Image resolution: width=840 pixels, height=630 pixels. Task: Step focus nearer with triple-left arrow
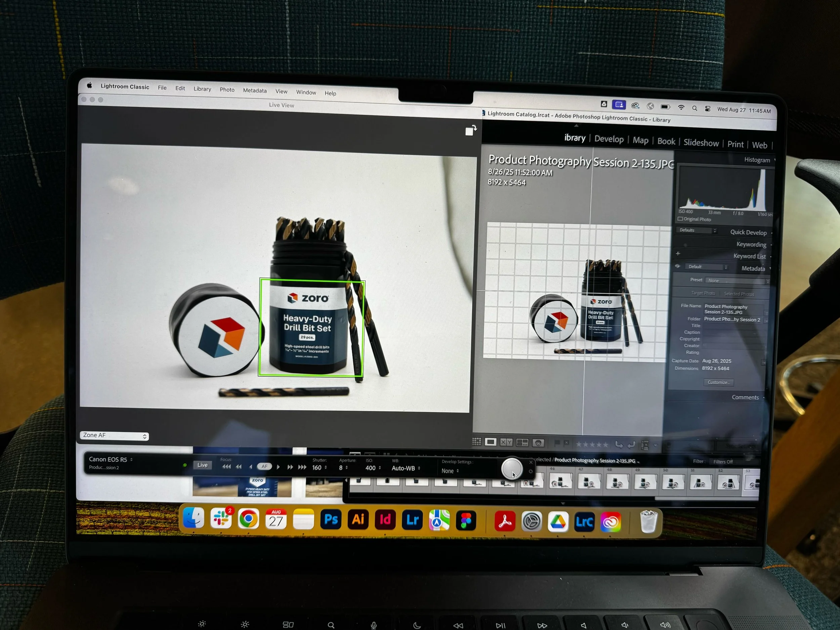[x=226, y=467]
